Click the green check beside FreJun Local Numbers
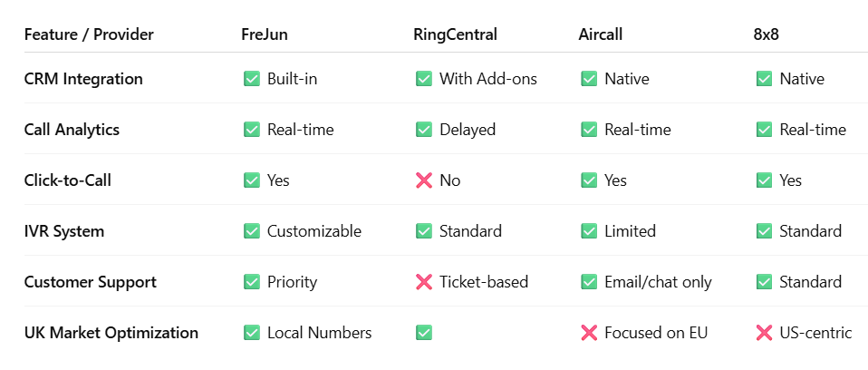868x370 pixels. tap(252, 333)
